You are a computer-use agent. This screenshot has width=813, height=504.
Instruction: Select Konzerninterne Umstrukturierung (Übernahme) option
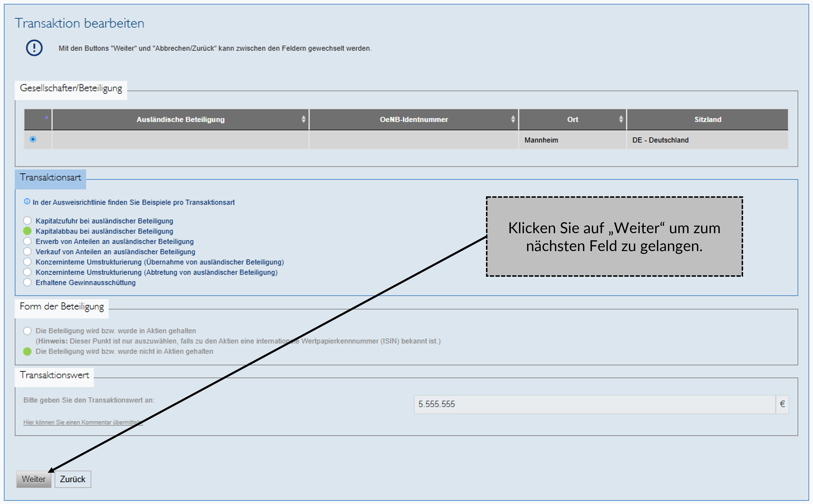click(27, 262)
